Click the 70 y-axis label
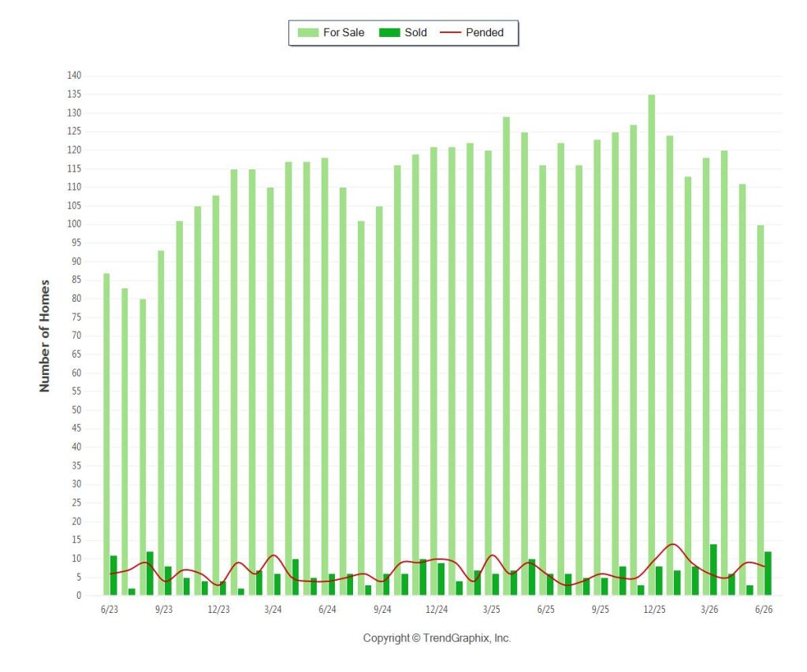Image resolution: width=807 pixels, height=672 pixels. click(x=76, y=336)
